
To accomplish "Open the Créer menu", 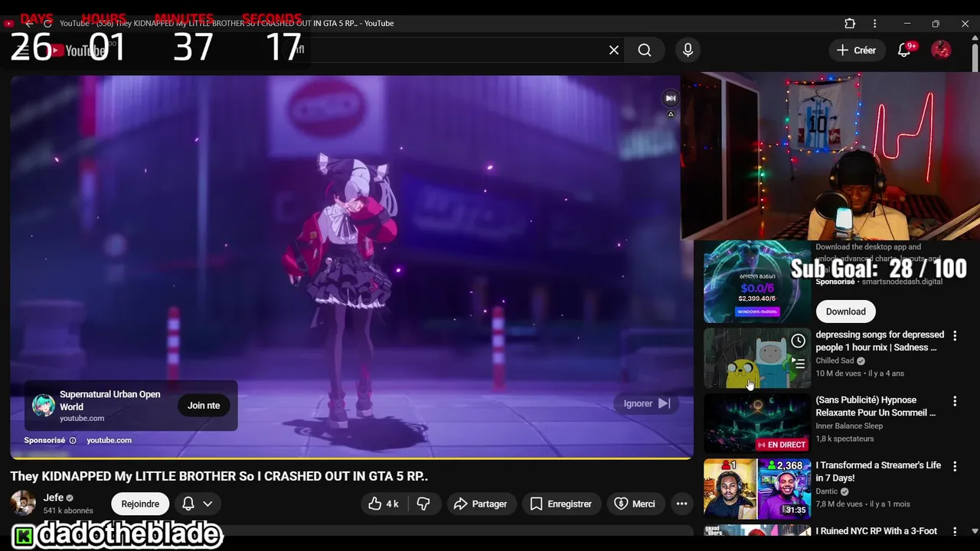I will click(x=856, y=50).
